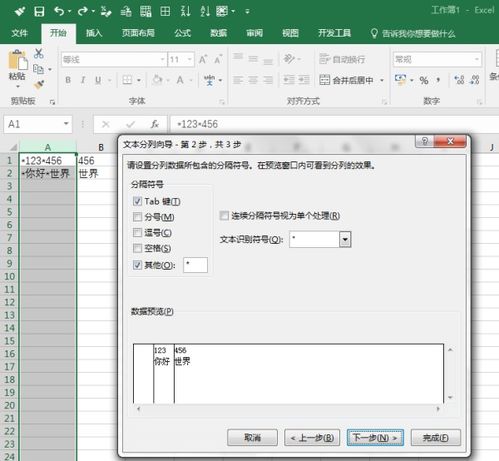This screenshot has width=499, height=461.
Task: Click the wizard dialog help question button
Action: point(425,141)
